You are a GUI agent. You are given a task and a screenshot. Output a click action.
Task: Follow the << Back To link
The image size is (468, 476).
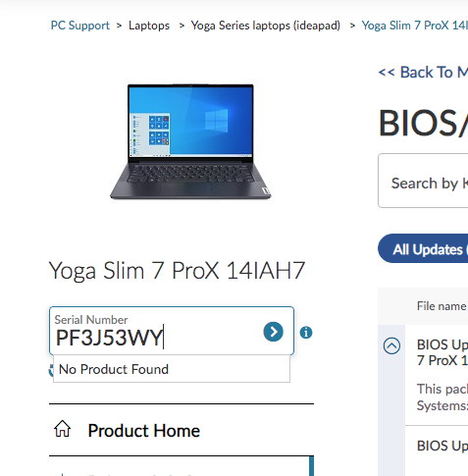coord(423,73)
